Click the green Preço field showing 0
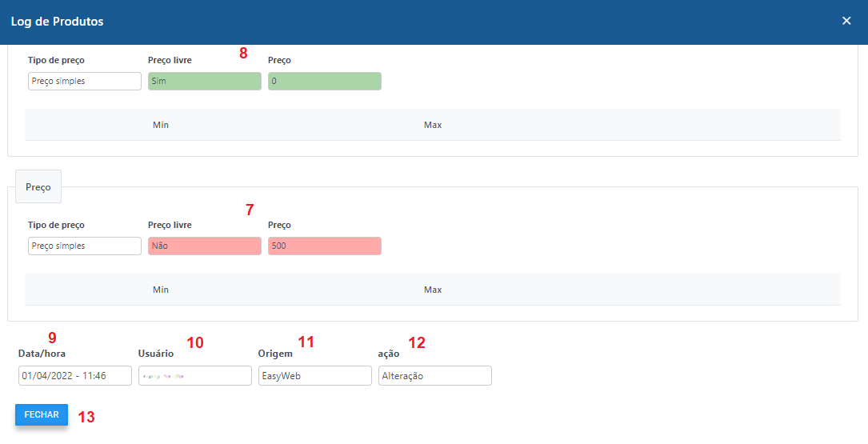The image size is (868, 444). [324, 82]
